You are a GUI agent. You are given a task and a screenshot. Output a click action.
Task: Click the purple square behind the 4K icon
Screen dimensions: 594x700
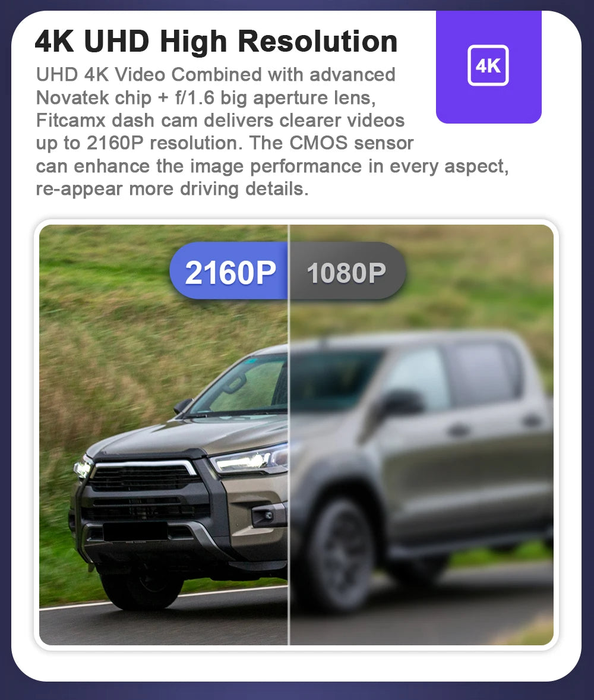pos(489,67)
